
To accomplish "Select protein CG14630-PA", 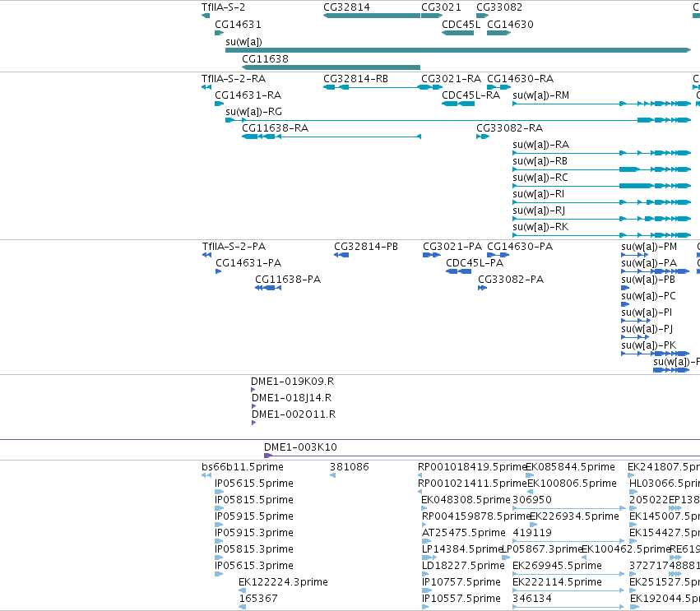I will (520, 247).
